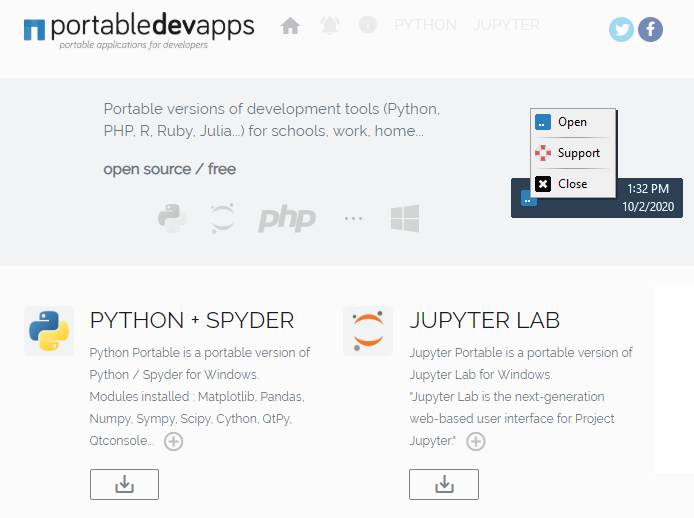Screen dimensions: 694x518
Task: Click the blue tray icon in taskbar
Action: coord(527,199)
